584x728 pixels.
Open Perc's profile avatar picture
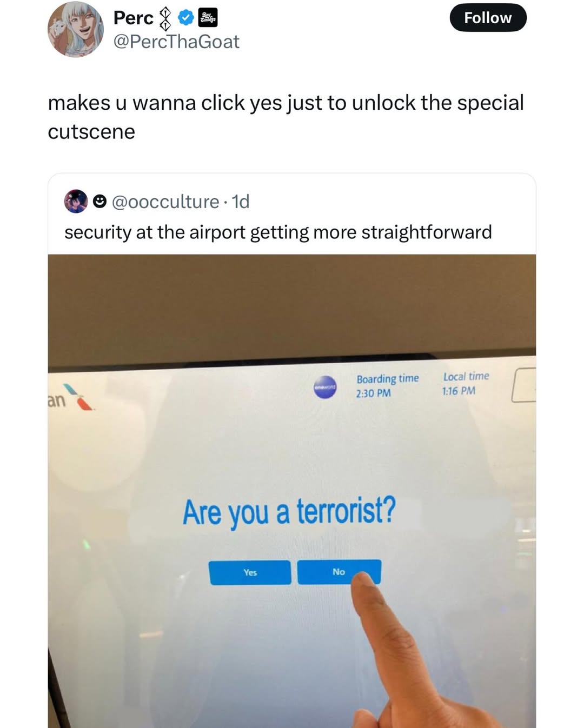click(76, 29)
